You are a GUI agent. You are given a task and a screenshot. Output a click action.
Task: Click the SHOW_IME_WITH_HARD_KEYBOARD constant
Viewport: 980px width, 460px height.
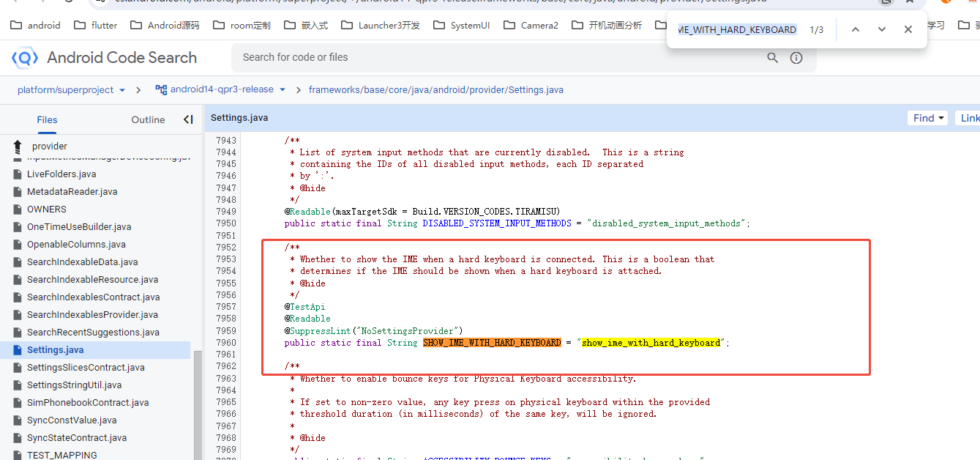[492, 343]
